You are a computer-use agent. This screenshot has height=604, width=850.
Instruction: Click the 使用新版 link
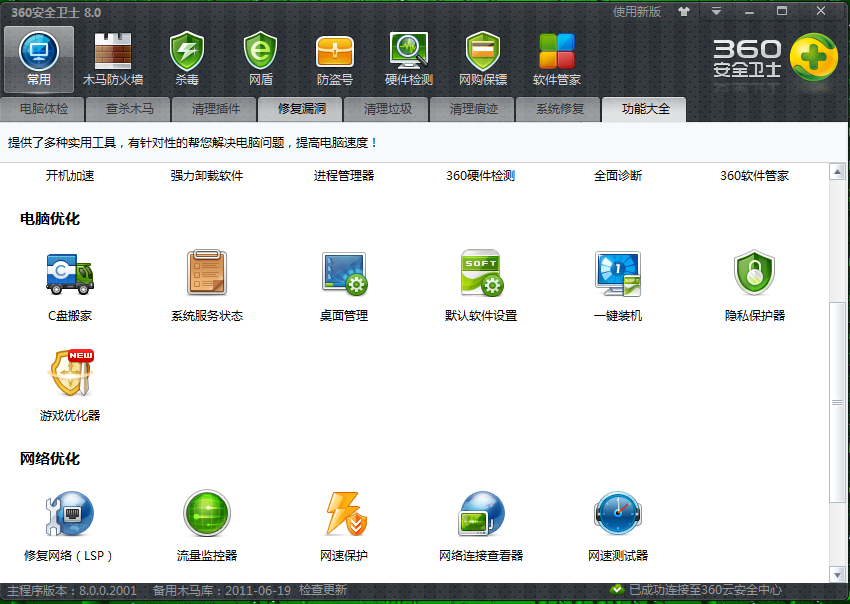tap(637, 11)
